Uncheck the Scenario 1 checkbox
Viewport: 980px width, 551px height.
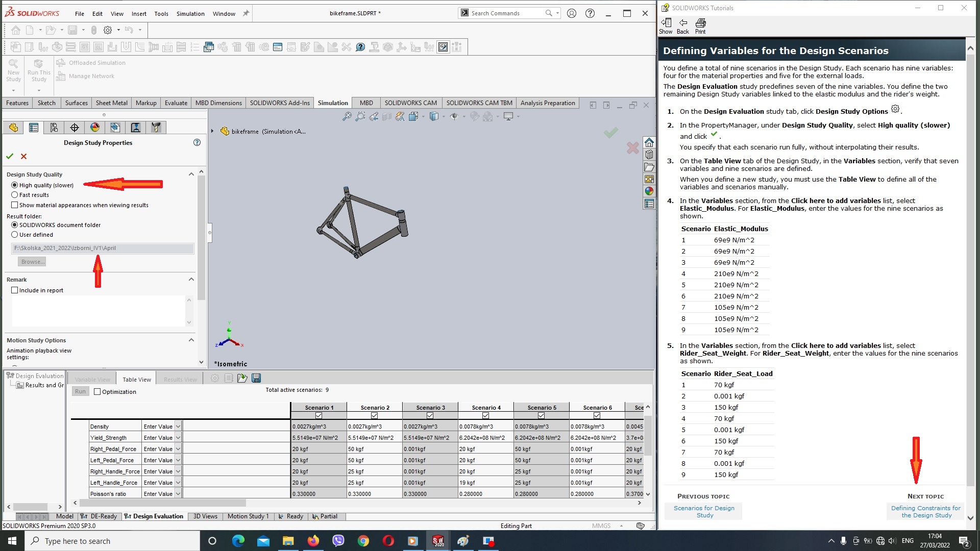click(x=318, y=415)
